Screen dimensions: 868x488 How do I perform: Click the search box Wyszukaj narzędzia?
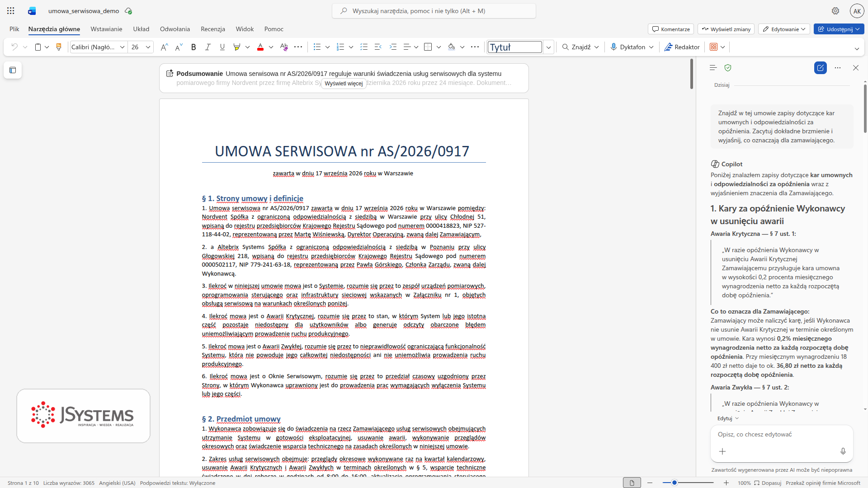[434, 11]
